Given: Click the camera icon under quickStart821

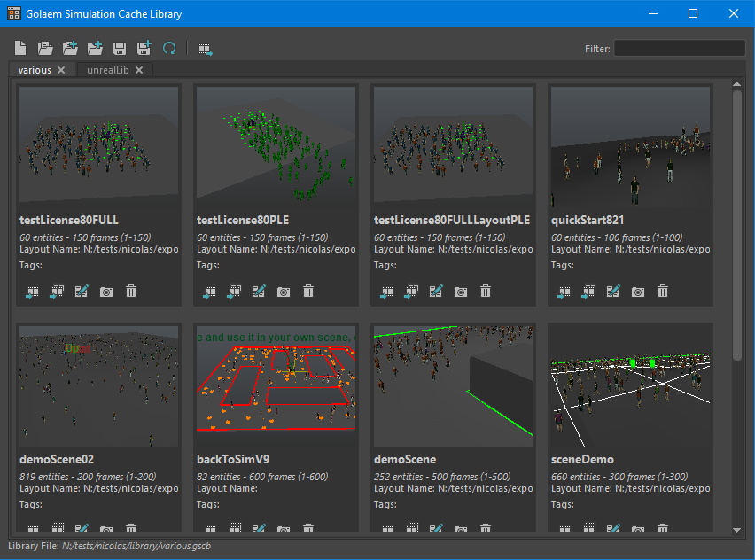Looking at the screenshot, I should [638, 292].
